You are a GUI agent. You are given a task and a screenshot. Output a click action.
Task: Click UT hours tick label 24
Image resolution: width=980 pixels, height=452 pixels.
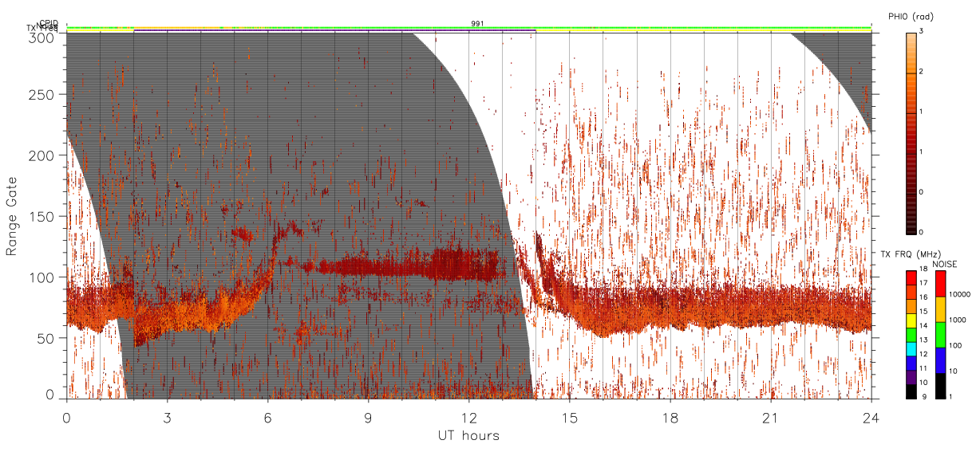[x=871, y=418]
